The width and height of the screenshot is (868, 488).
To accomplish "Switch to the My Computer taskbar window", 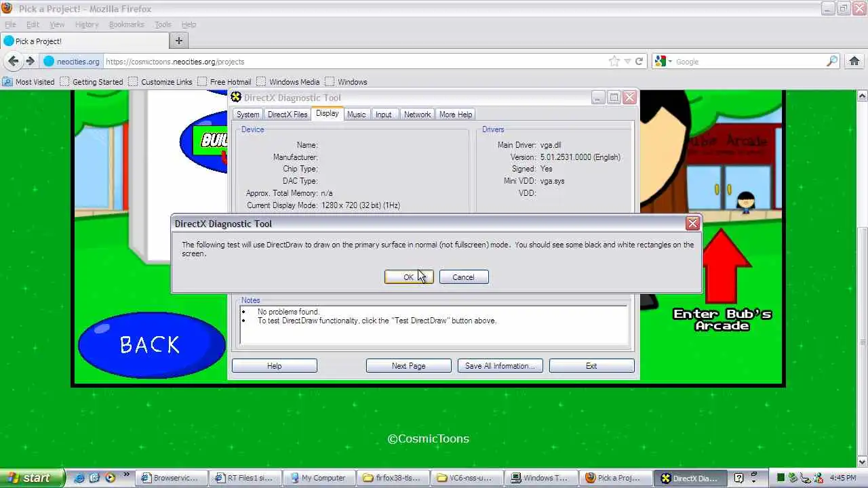I will click(318, 478).
